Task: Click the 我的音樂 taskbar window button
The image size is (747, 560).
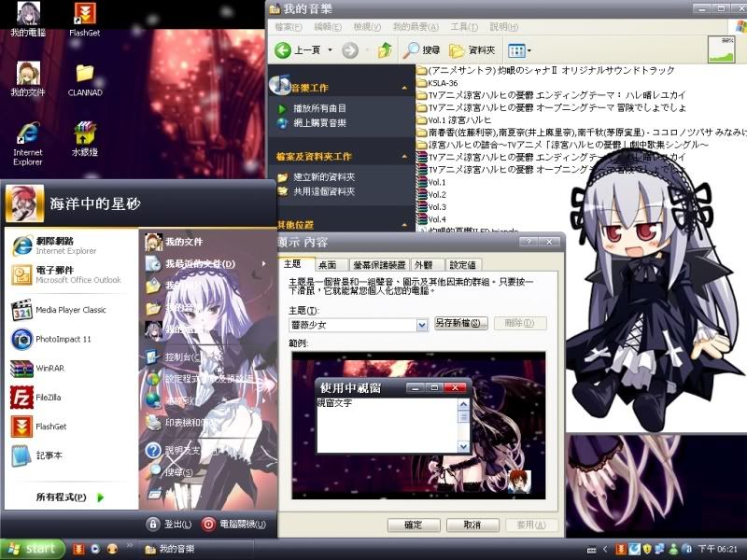Action: pyautogui.click(x=195, y=549)
